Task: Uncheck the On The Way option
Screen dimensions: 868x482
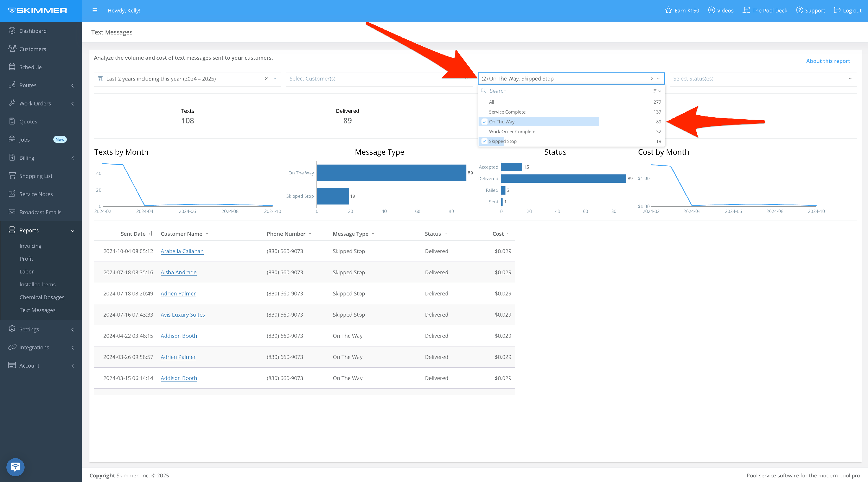Action: click(x=485, y=122)
